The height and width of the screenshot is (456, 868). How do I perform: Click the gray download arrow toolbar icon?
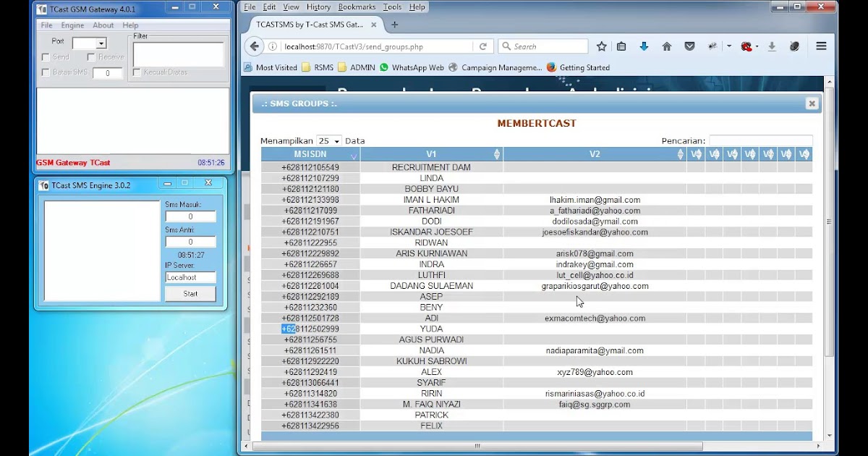tap(772, 46)
